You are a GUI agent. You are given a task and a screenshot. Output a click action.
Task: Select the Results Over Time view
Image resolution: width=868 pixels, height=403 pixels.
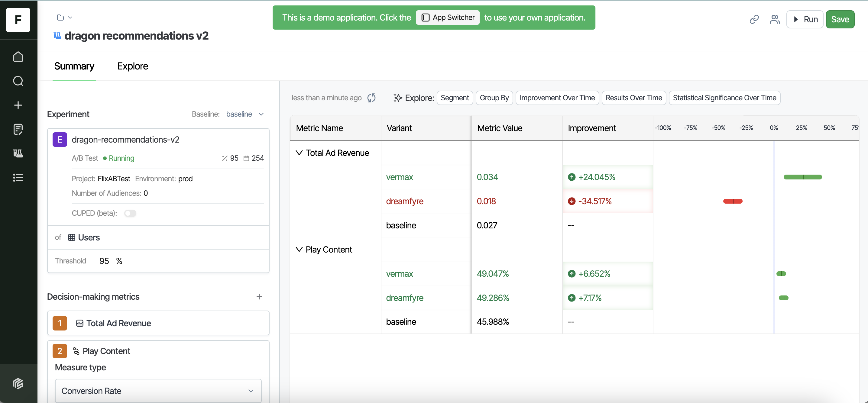pyautogui.click(x=634, y=98)
